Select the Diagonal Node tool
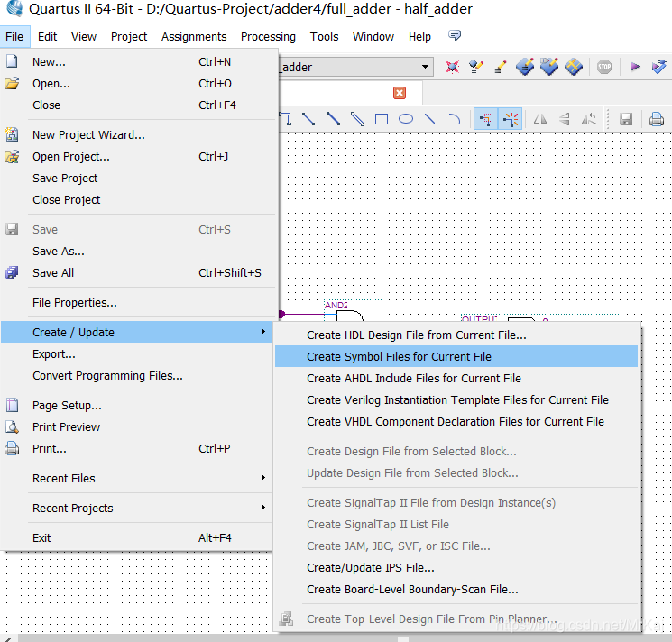Screen dimensions: 672x642 click(308, 119)
